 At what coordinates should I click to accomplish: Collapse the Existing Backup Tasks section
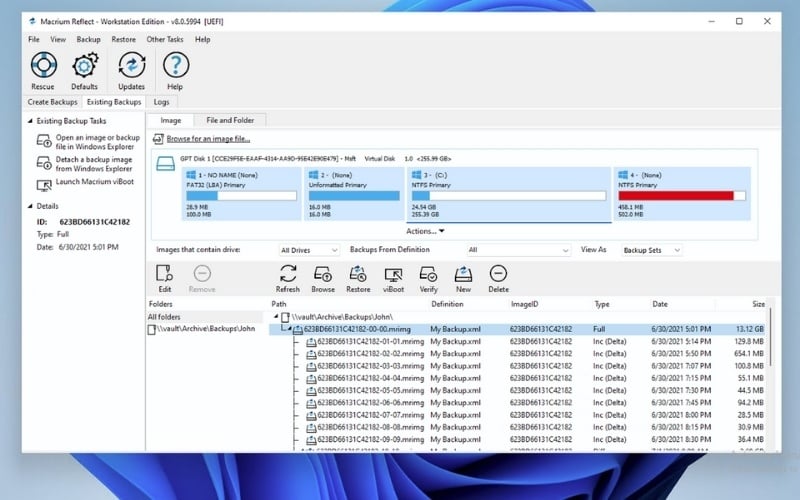pyautogui.click(x=29, y=120)
